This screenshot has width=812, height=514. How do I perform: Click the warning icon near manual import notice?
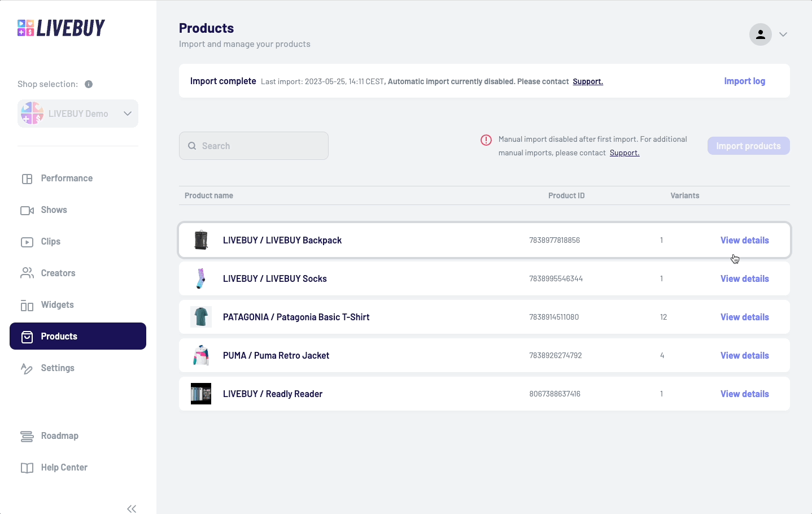point(486,140)
